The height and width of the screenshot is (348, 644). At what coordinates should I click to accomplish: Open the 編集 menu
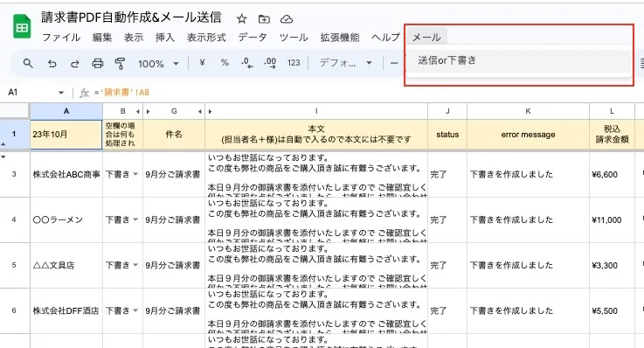pyautogui.click(x=102, y=38)
